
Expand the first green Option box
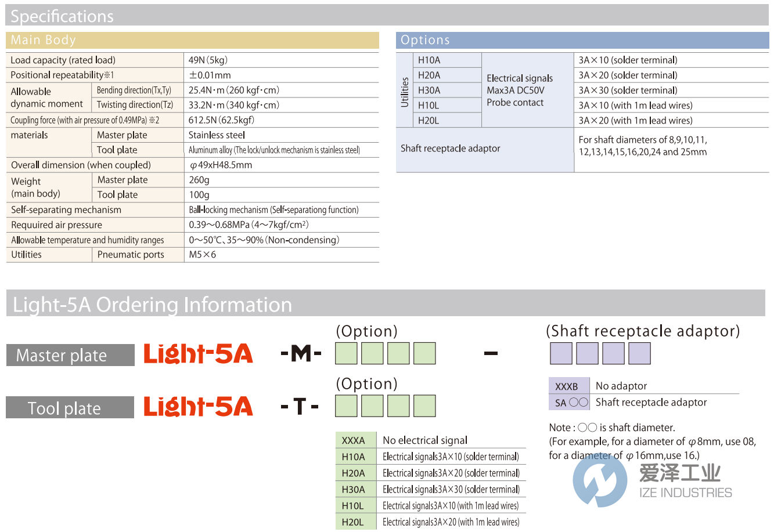(345, 353)
